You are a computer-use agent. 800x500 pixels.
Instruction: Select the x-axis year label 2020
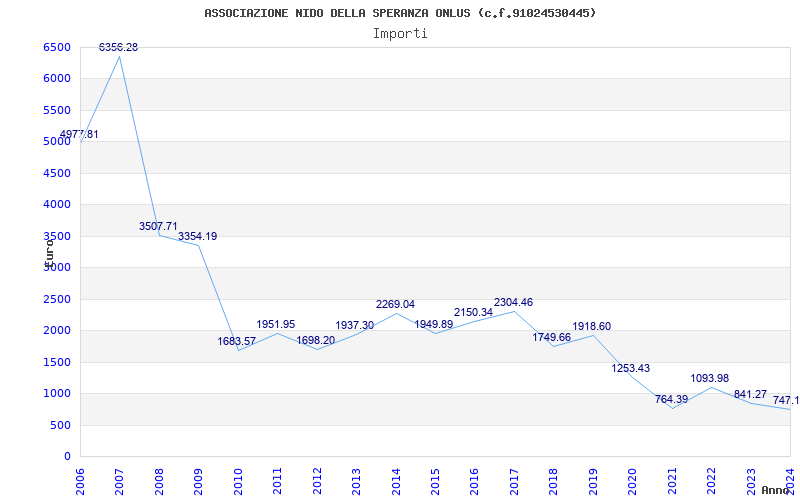pyautogui.click(x=633, y=482)
